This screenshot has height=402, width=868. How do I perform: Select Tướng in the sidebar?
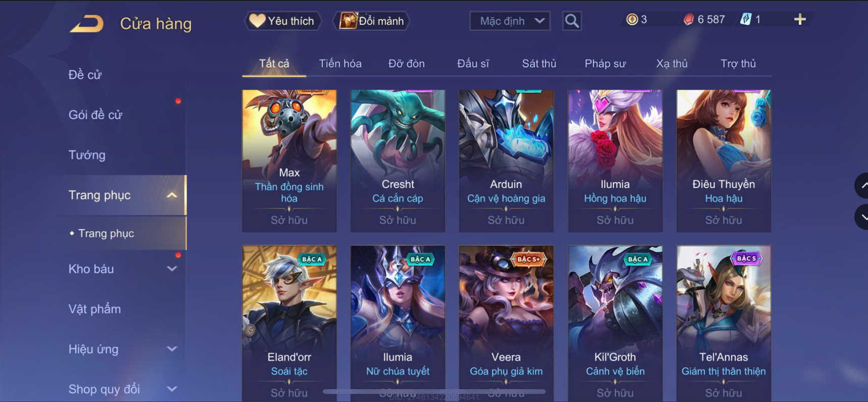tap(87, 155)
